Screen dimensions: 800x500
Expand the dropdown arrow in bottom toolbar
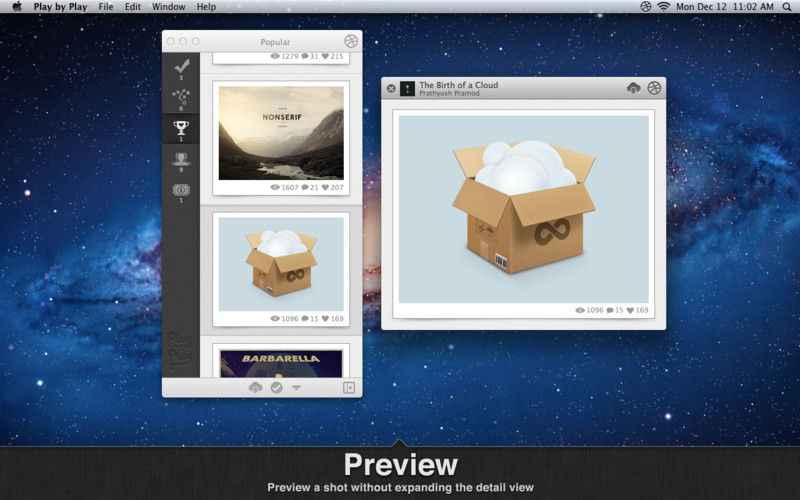tap(296, 388)
